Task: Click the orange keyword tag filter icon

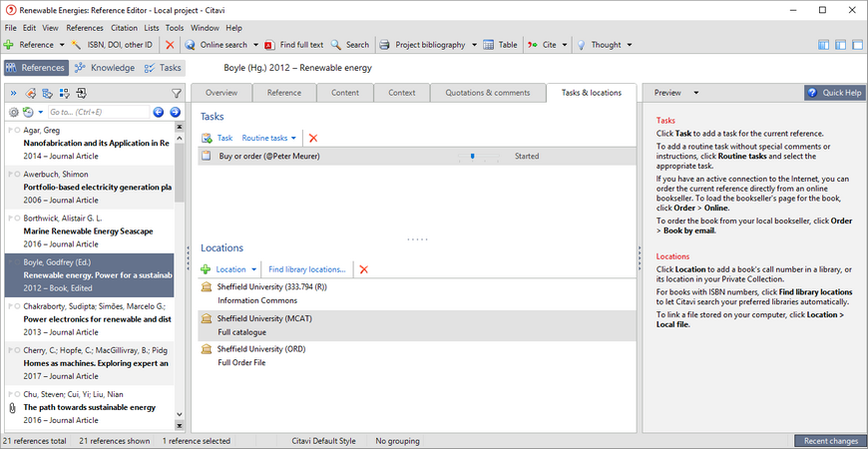Action: click(x=31, y=93)
